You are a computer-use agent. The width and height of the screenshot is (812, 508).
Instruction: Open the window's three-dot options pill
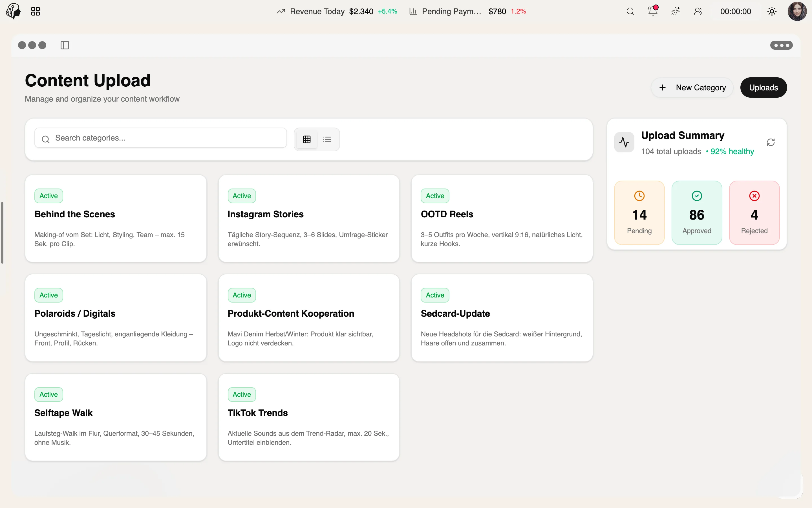781,45
